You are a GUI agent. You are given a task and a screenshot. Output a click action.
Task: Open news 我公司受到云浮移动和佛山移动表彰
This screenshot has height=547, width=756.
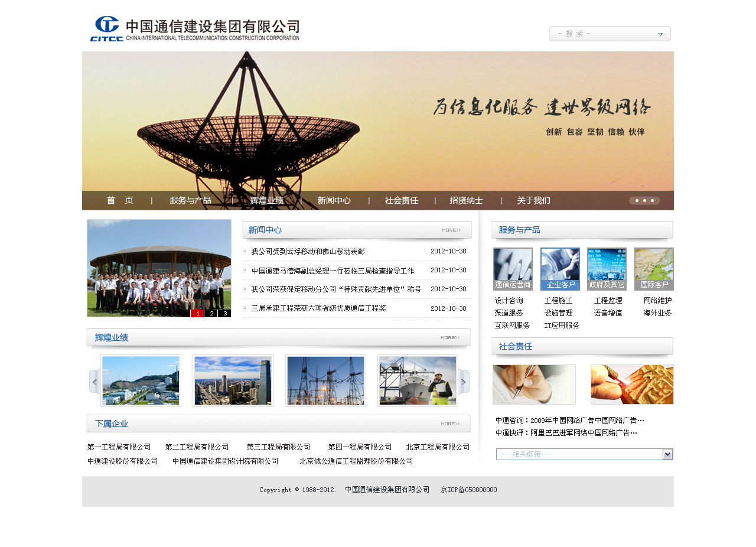308,252
